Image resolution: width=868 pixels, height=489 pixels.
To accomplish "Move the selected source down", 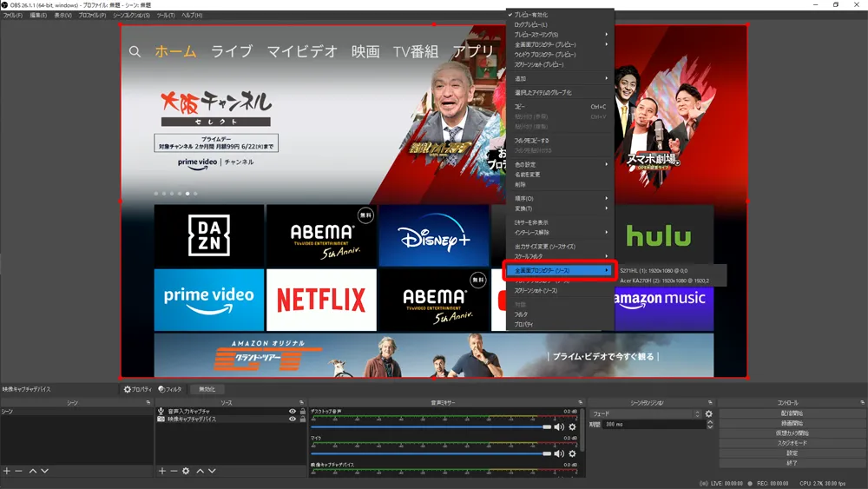I will point(212,471).
